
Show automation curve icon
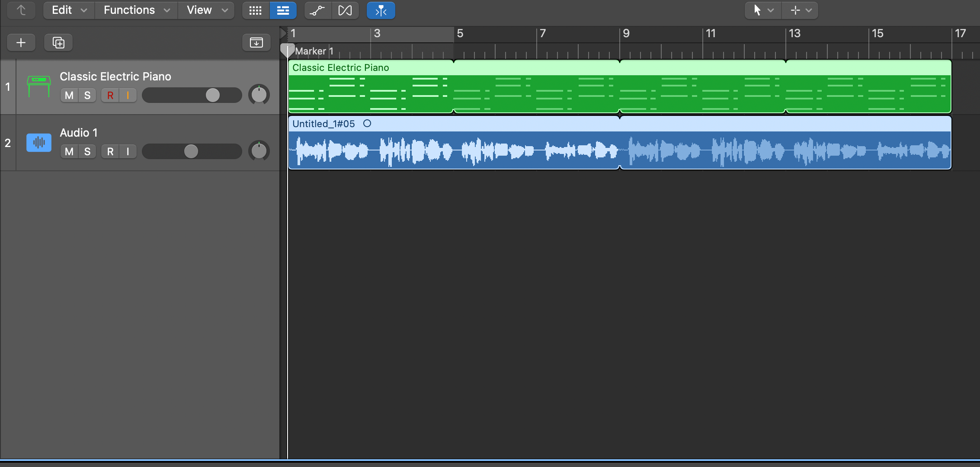[317, 10]
